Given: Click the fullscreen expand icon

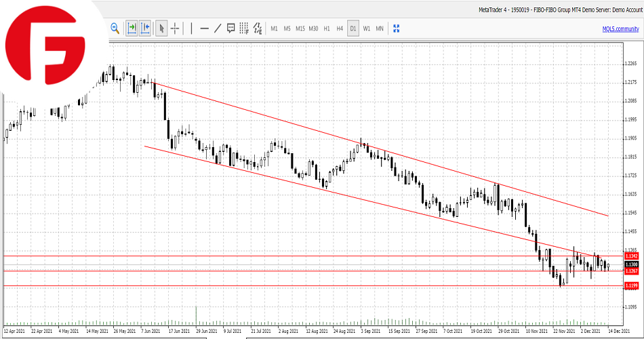Looking at the screenshot, I should tap(397, 28).
